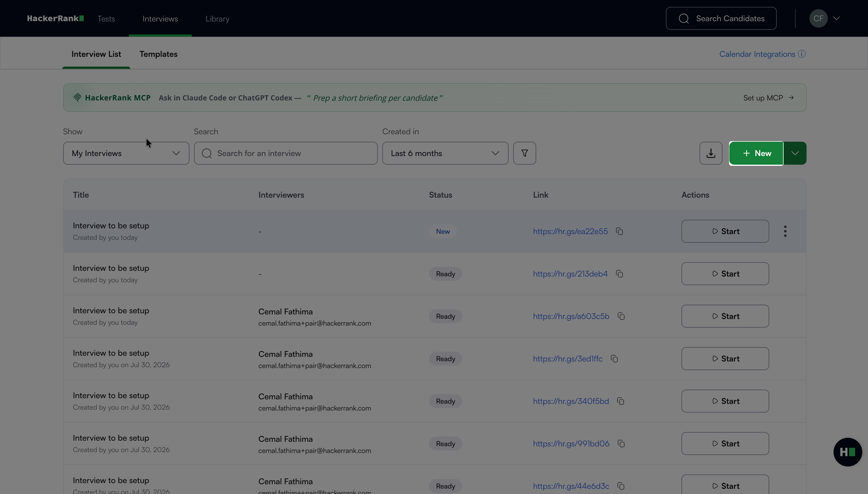This screenshot has height=494, width=868.
Task: Open the Last 6 months dropdown
Action: pos(445,153)
